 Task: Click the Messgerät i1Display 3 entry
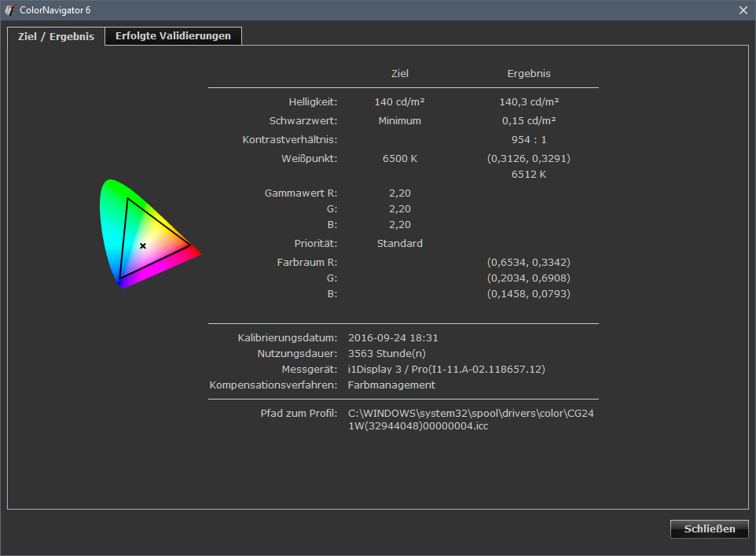point(446,369)
